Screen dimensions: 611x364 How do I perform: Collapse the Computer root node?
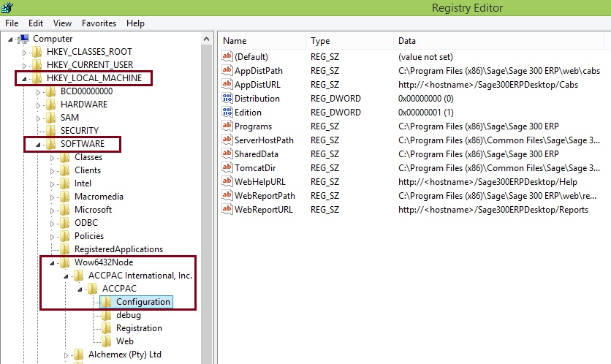click(11, 39)
